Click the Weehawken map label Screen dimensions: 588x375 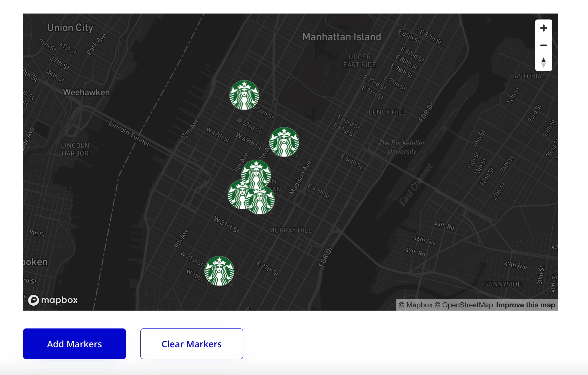pyautogui.click(x=86, y=92)
